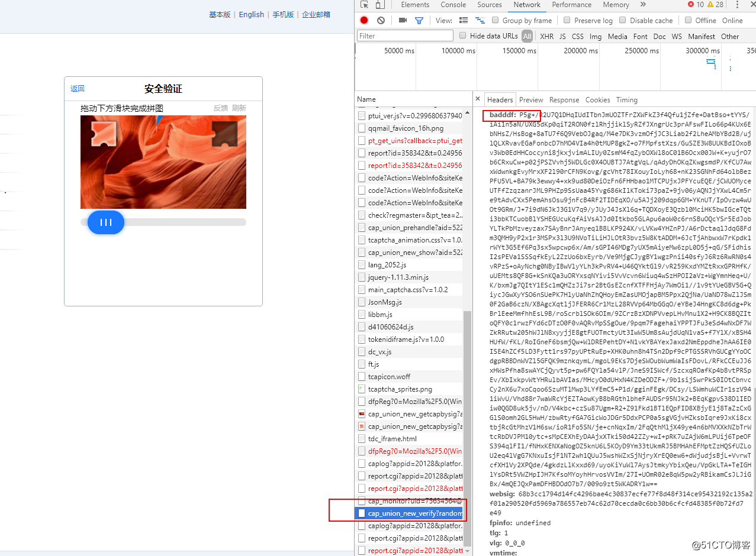The height and width of the screenshot is (556, 756).
Task: Select the qqmail_favicon_16h.png request
Action: (x=408, y=128)
